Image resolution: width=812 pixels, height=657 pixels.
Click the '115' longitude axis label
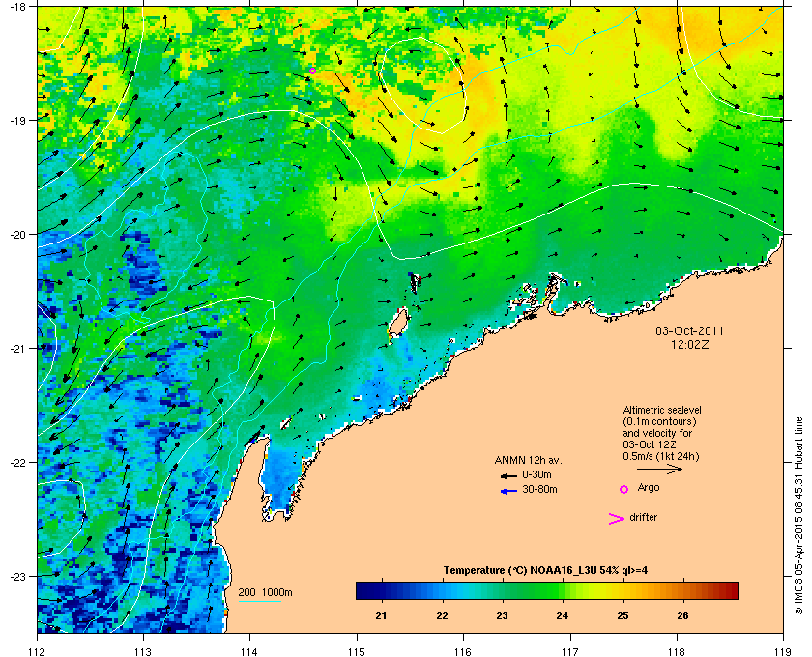357,652
